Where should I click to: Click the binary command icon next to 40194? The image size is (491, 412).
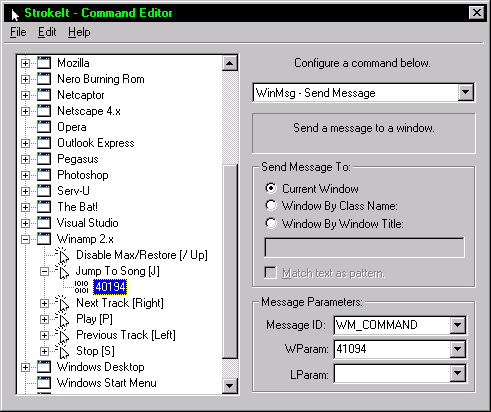[81, 287]
